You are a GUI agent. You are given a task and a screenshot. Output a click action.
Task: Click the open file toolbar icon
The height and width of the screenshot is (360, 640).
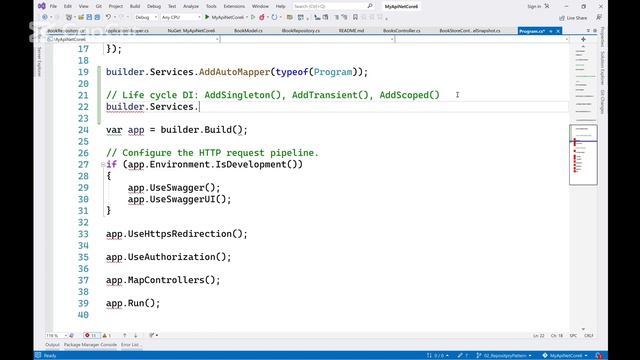(81, 17)
